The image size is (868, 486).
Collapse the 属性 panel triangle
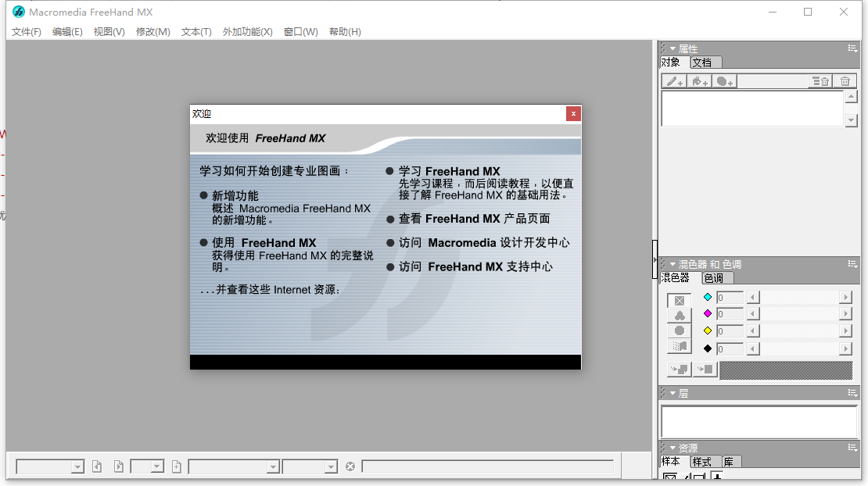coord(673,48)
